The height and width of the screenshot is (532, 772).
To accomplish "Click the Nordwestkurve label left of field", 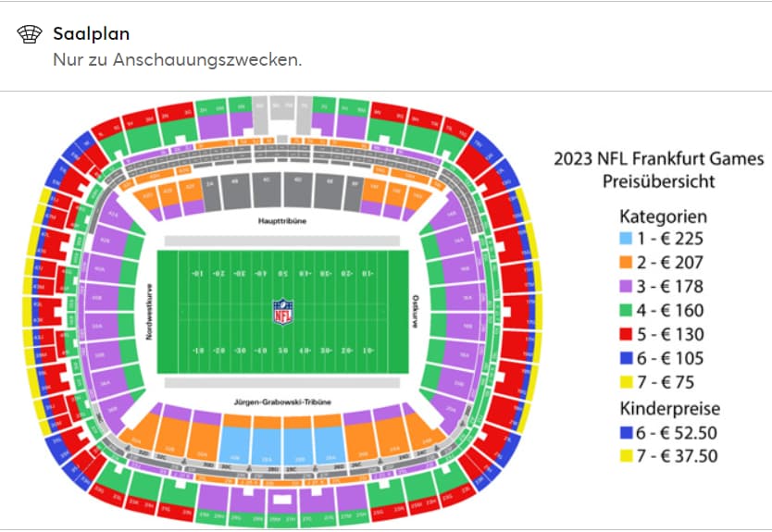I will point(149,312).
